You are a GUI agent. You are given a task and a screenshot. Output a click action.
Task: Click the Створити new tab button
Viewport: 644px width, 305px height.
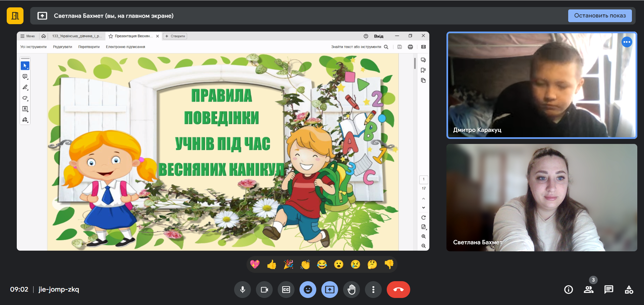[x=175, y=36]
